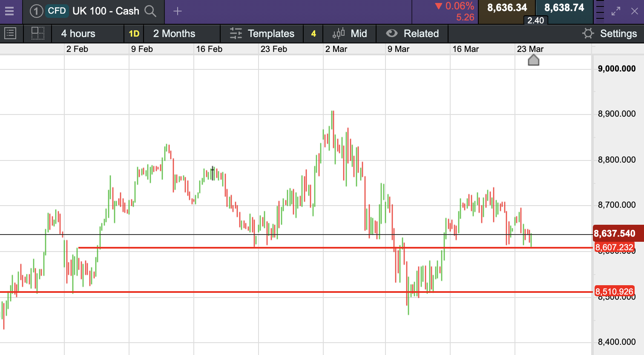Screen dimensions: 644x355
Task: Open the list view panel icon
Action: coord(10,33)
